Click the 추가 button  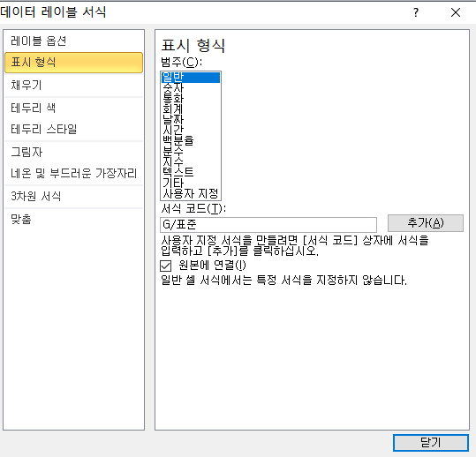(426, 223)
